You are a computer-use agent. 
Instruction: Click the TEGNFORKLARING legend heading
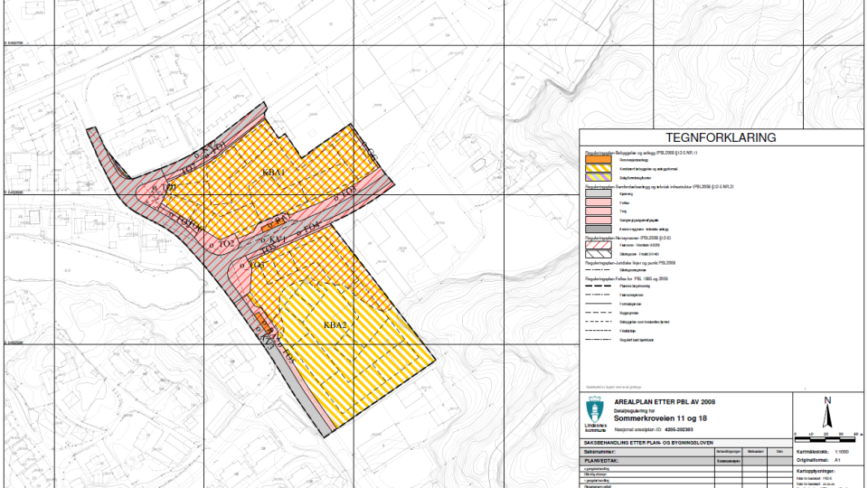coord(721,138)
